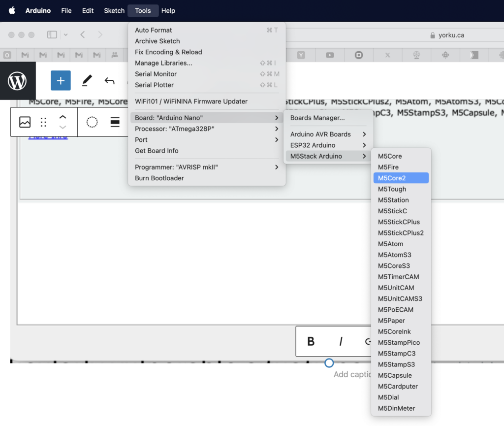Click the browser back arrow
The height and width of the screenshot is (426, 504).
pyautogui.click(x=83, y=35)
